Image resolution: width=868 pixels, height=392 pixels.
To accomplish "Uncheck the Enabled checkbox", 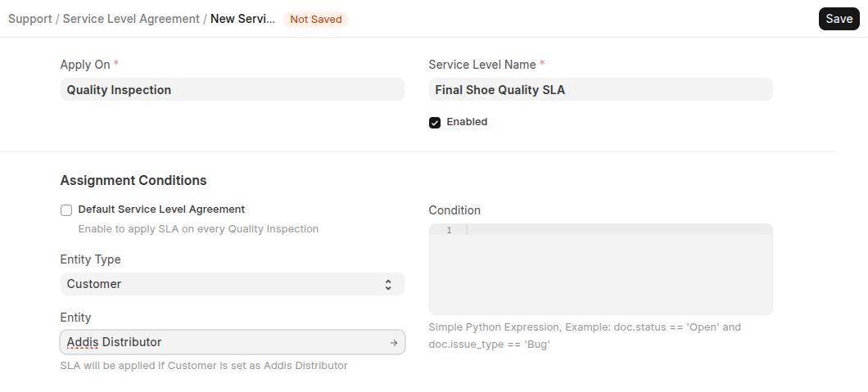I will [435, 123].
